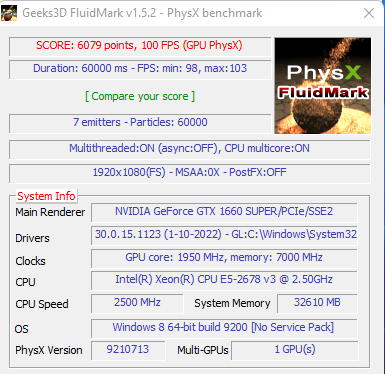Click the PhysX FluidMark logo image
This screenshot has width=385, height=374.
[x=323, y=86]
